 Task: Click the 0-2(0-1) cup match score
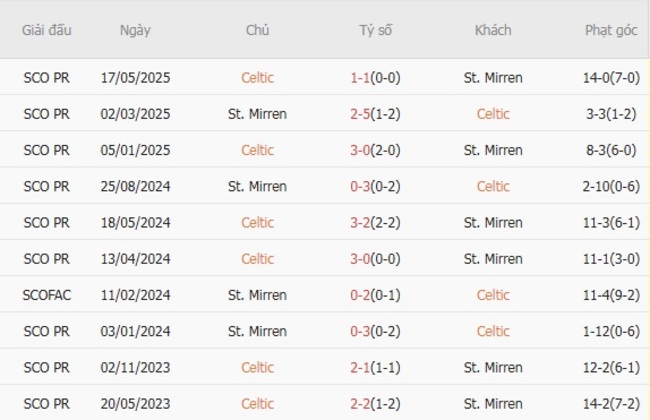(x=376, y=295)
